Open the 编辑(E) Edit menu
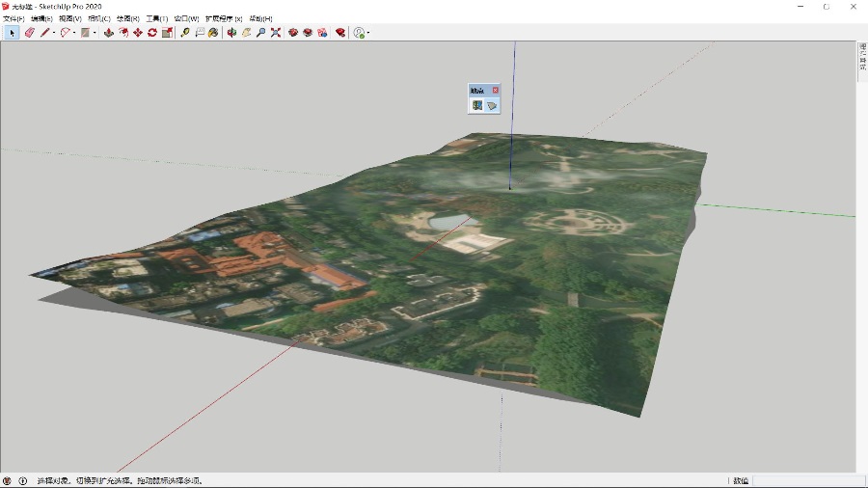 click(x=41, y=18)
